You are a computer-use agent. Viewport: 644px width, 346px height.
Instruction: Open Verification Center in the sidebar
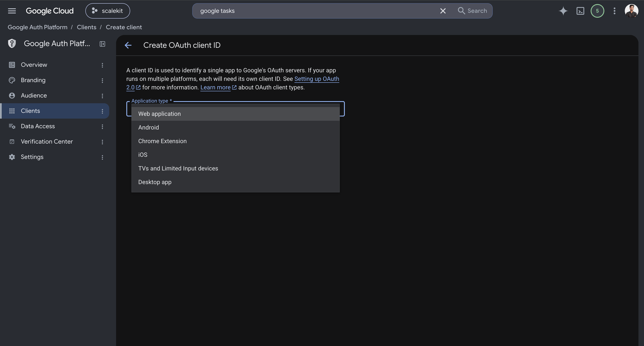click(x=54, y=142)
